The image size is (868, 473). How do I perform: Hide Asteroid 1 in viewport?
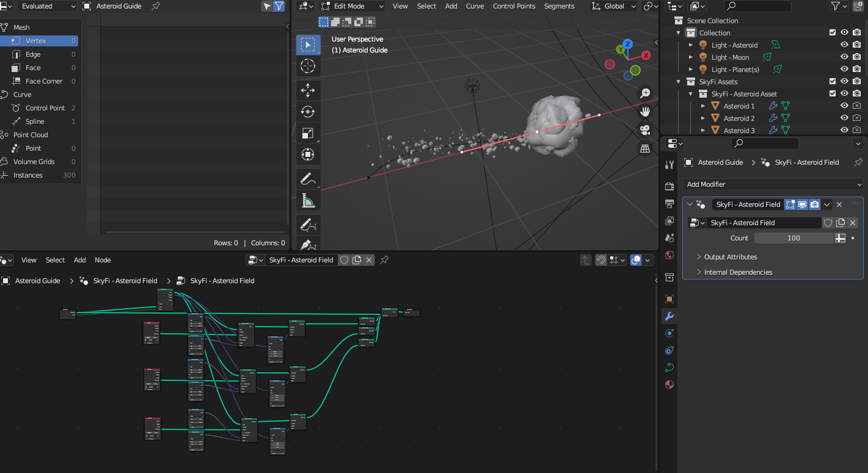tap(845, 106)
